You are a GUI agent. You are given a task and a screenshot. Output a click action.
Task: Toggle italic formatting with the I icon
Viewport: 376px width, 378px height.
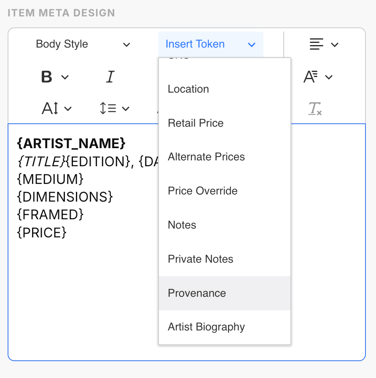click(x=110, y=77)
